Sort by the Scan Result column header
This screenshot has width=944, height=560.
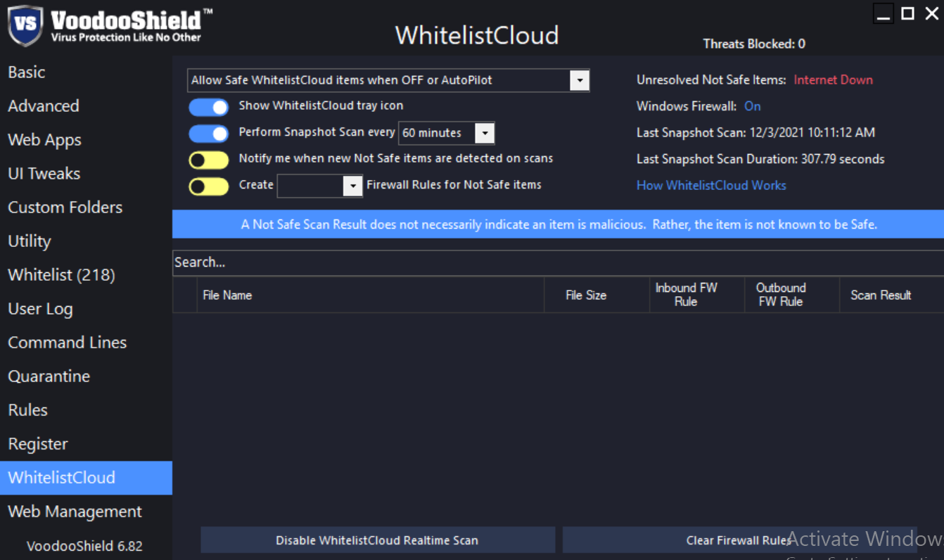pyautogui.click(x=891, y=295)
